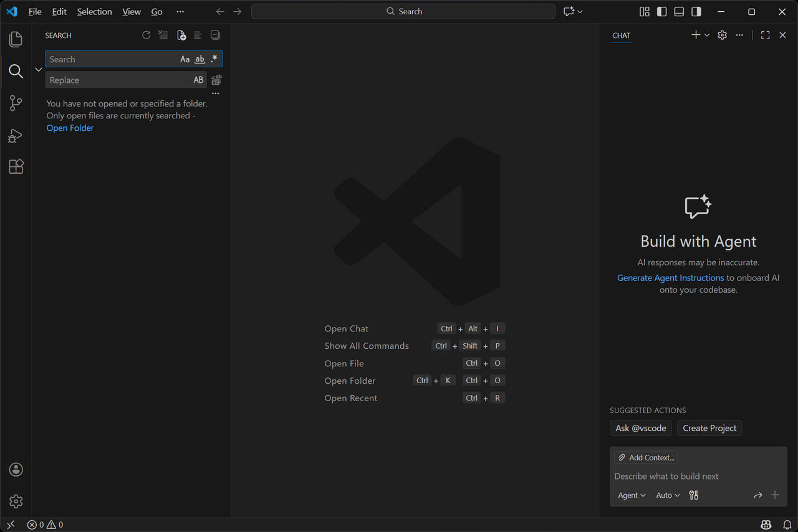Close the chat panel
Image resolution: width=798 pixels, height=532 pixels.
pyautogui.click(x=782, y=36)
